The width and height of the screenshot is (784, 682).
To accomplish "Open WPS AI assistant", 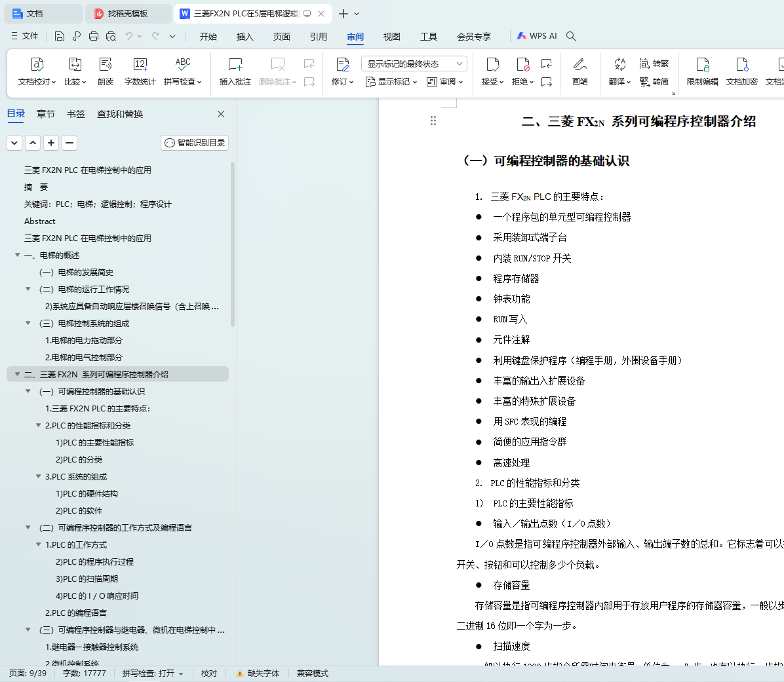I will (537, 36).
